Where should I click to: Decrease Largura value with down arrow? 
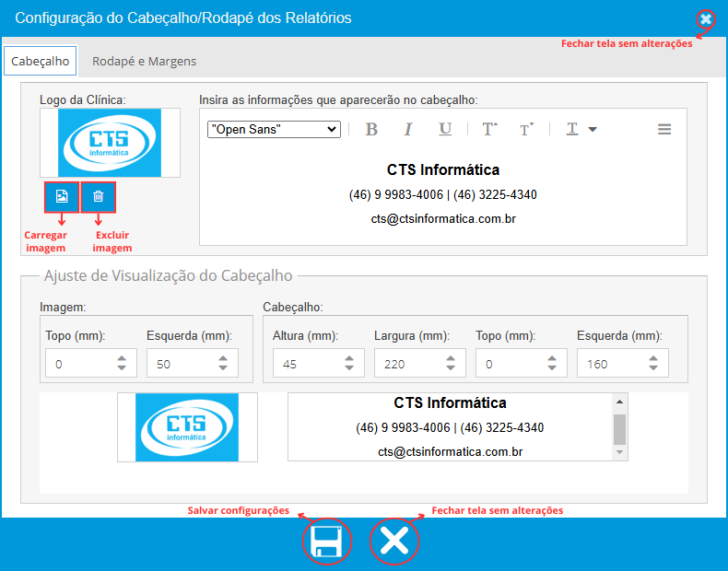pyautogui.click(x=451, y=367)
